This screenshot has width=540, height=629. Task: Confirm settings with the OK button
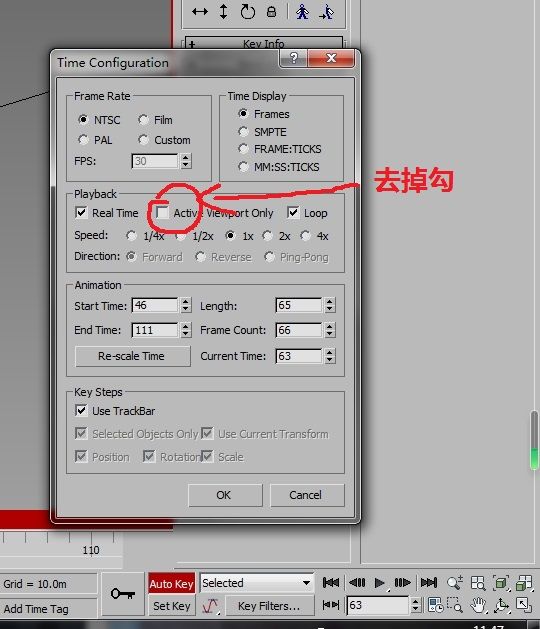coord(225,495)
